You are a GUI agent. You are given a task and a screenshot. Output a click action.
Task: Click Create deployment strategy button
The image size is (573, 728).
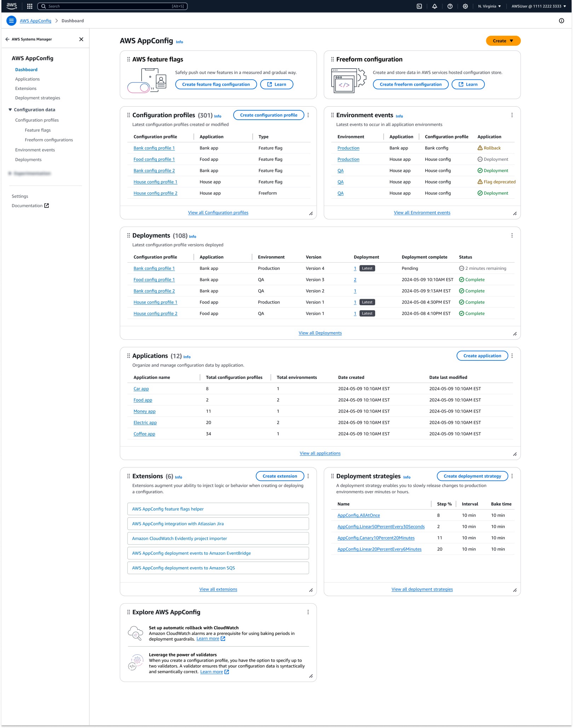coord(472,476)
